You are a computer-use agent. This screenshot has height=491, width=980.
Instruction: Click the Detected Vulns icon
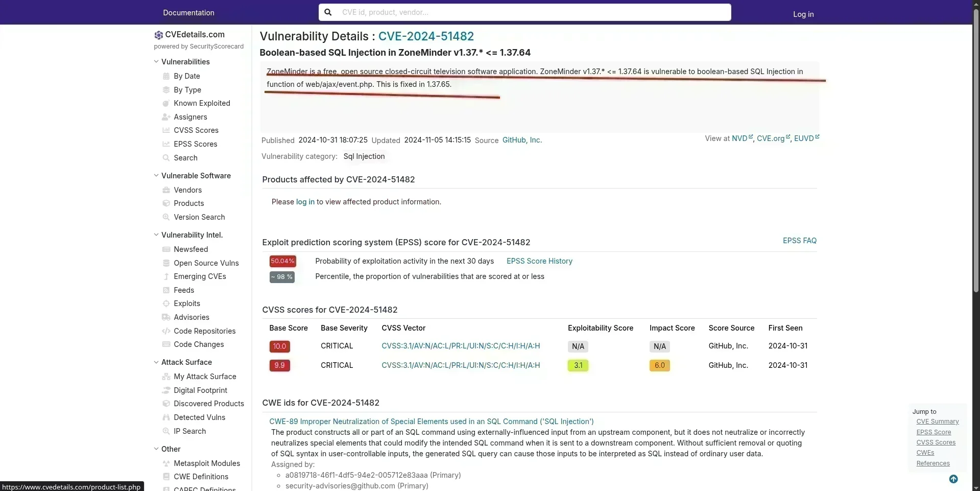click(166, 417)
